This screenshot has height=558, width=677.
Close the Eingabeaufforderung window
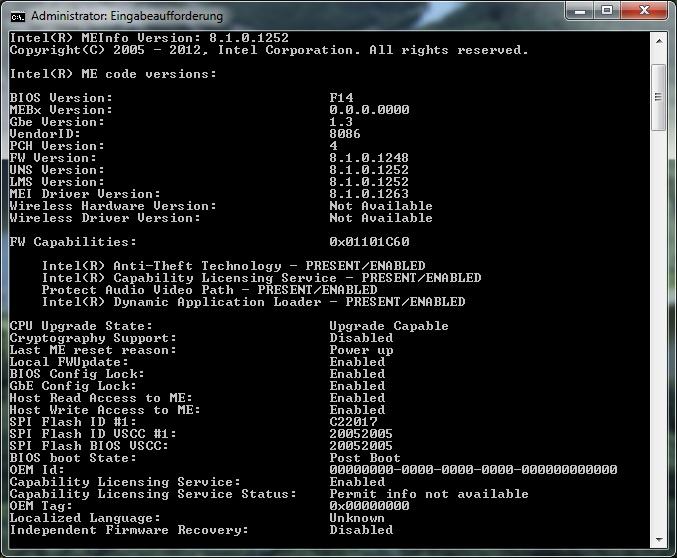pos(644,11)
